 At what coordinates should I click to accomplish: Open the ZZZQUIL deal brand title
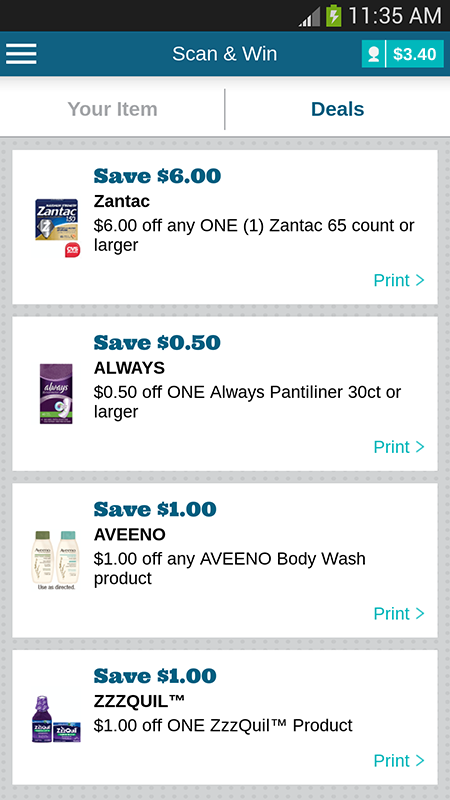coord(139,701)
